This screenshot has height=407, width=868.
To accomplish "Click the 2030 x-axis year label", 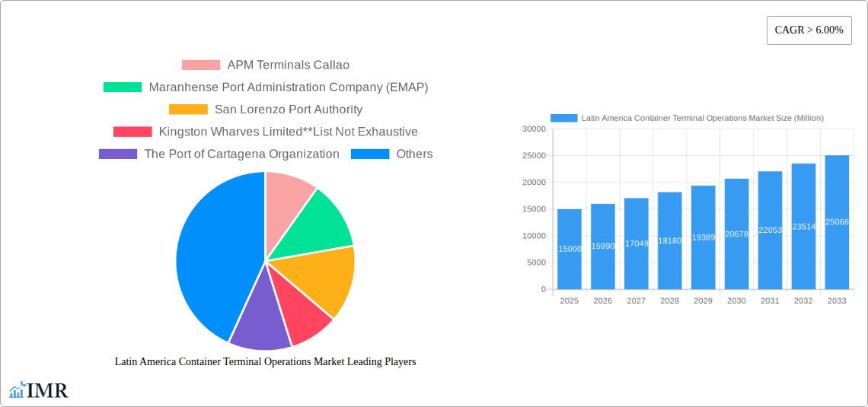I will [737, 300].
